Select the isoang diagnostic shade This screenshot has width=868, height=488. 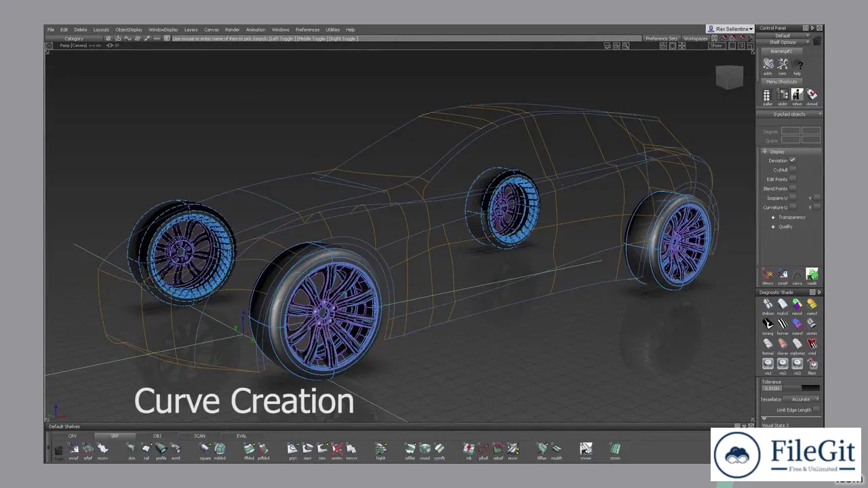pyautogui.click(x=768, y=326)
